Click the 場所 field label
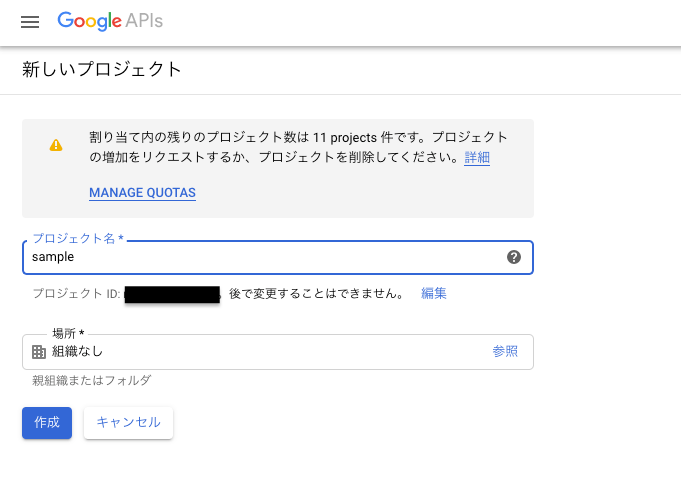 point(68,333)
